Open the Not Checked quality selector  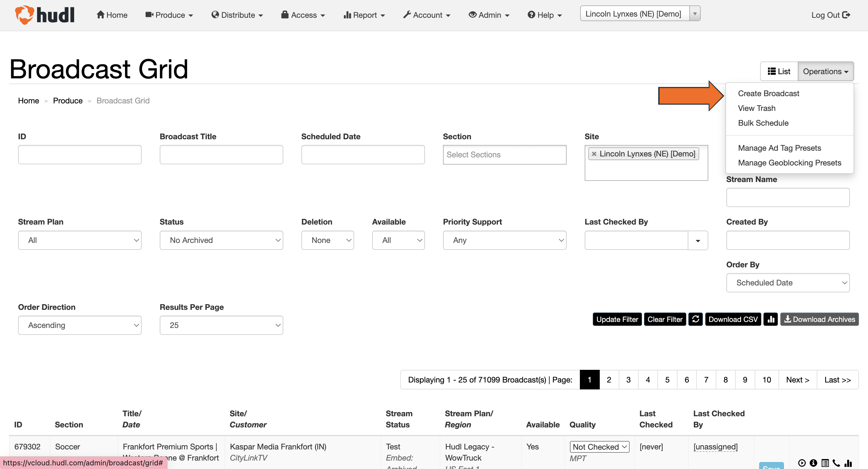(599, 446)
